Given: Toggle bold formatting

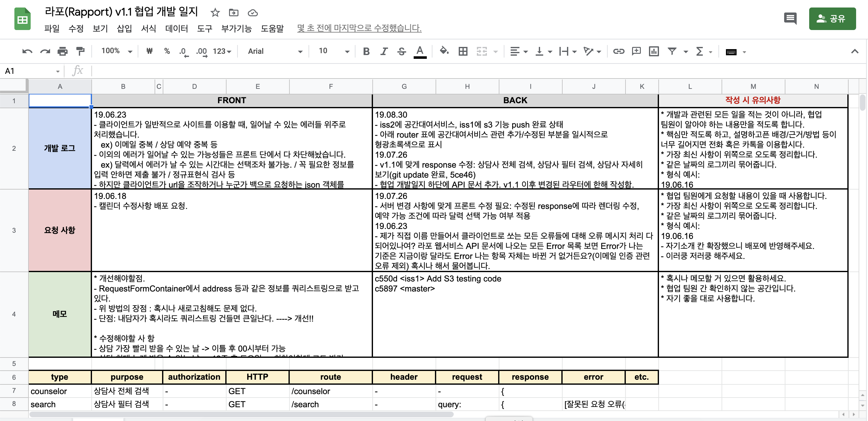Looking at the screenshot, I should point(366,51).
